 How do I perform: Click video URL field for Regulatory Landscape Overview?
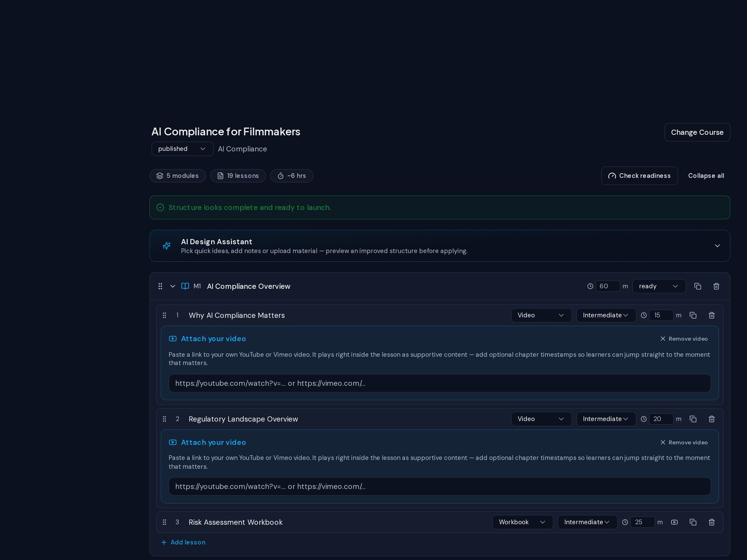pos(440,486)
